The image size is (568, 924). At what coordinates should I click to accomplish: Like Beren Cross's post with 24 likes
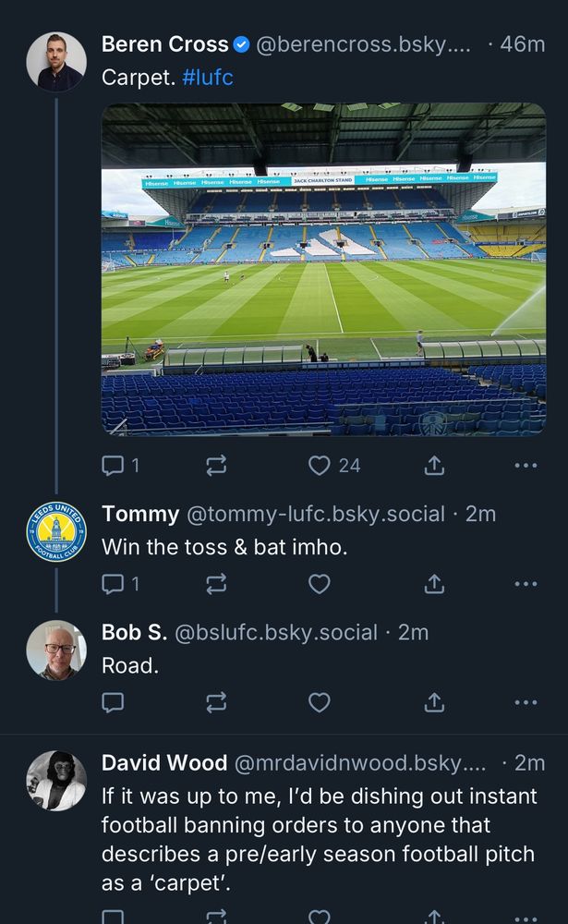click(320, 466)
